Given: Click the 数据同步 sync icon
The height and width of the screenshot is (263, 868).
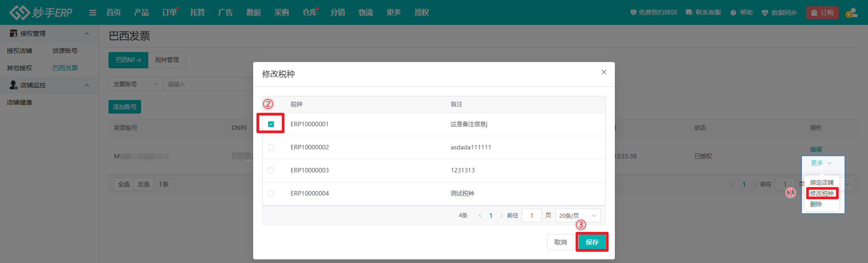Looking at the screenshot, I should (x=765, y=13).
